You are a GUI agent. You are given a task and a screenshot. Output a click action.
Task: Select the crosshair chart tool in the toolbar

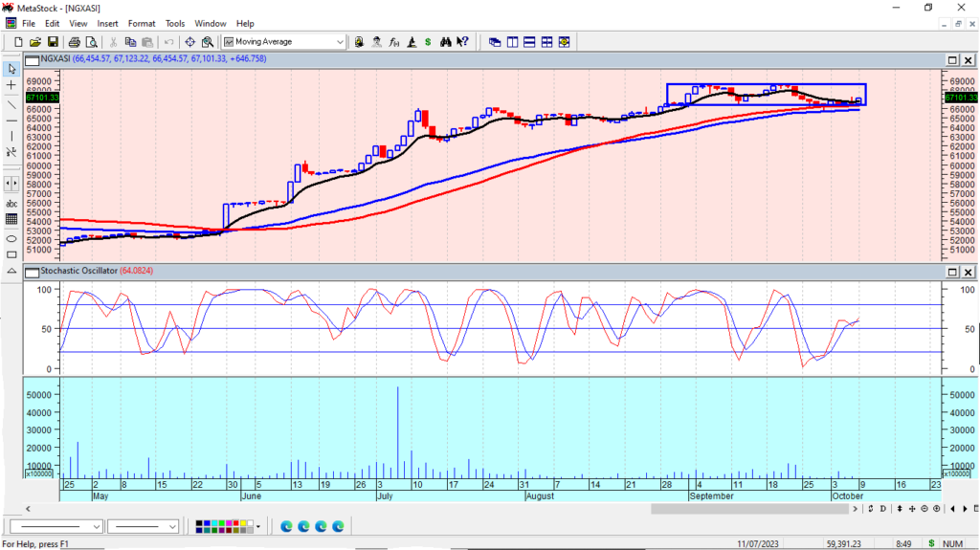189,42
